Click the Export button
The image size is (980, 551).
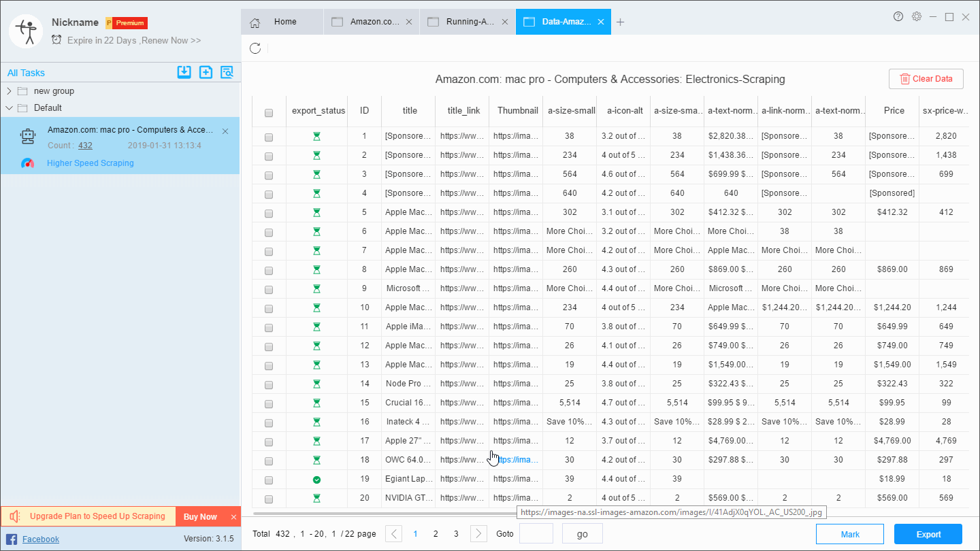click(x=928, y=534)
